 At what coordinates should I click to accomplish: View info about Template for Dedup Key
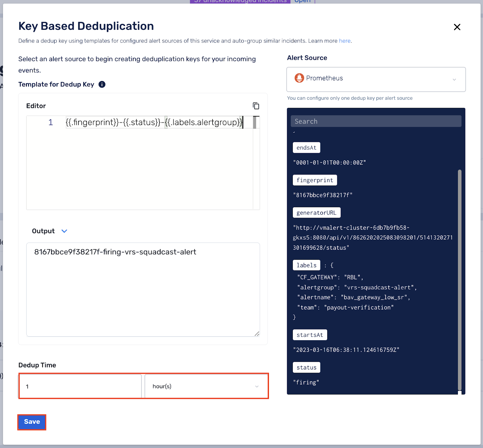click(102, 84)
